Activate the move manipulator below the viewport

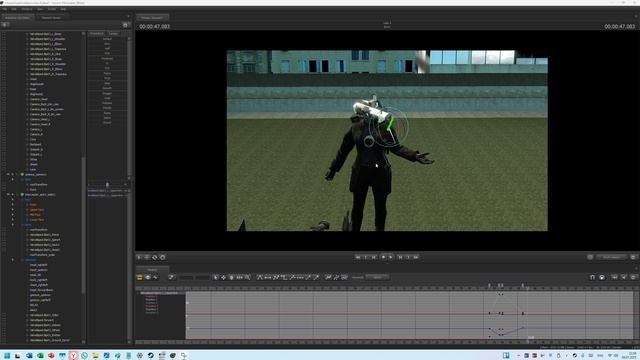point(147,257)
